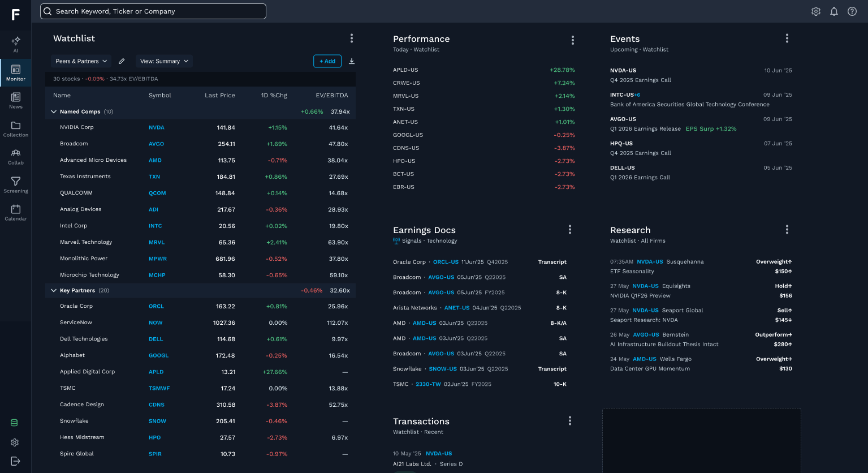
Task: Open ORCL-US link in Earnings Docs
Action: click(x=446, y=263)
